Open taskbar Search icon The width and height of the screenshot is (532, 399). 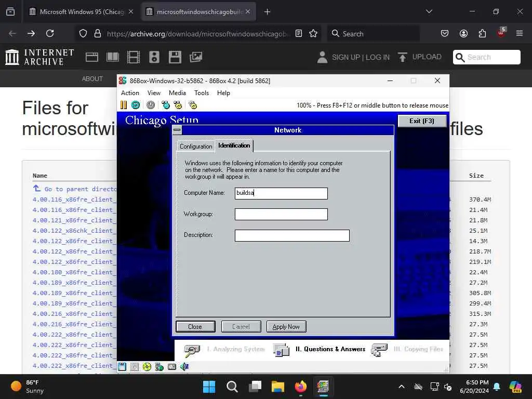tap(232, 387)
